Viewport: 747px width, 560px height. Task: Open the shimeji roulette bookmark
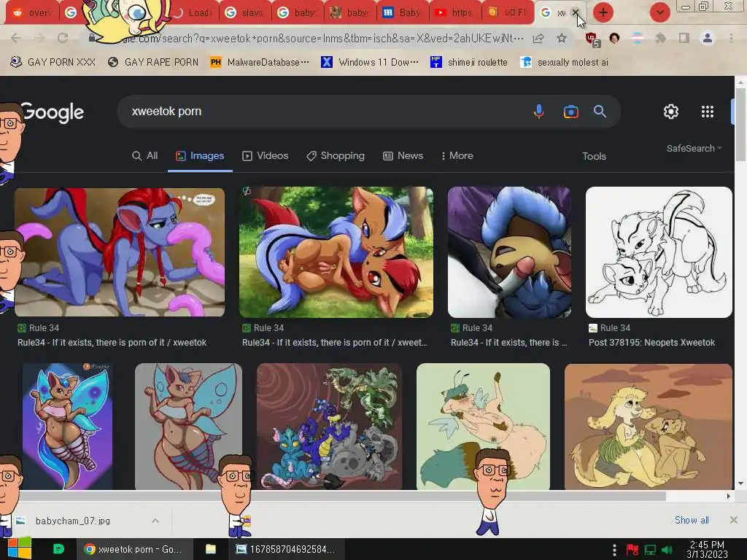[x=469, y=62]
